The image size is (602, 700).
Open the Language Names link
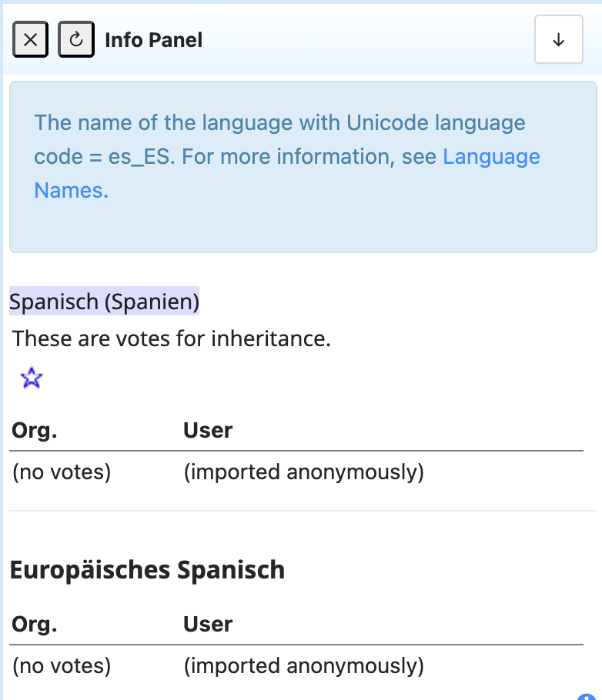(x=491, y=156)
